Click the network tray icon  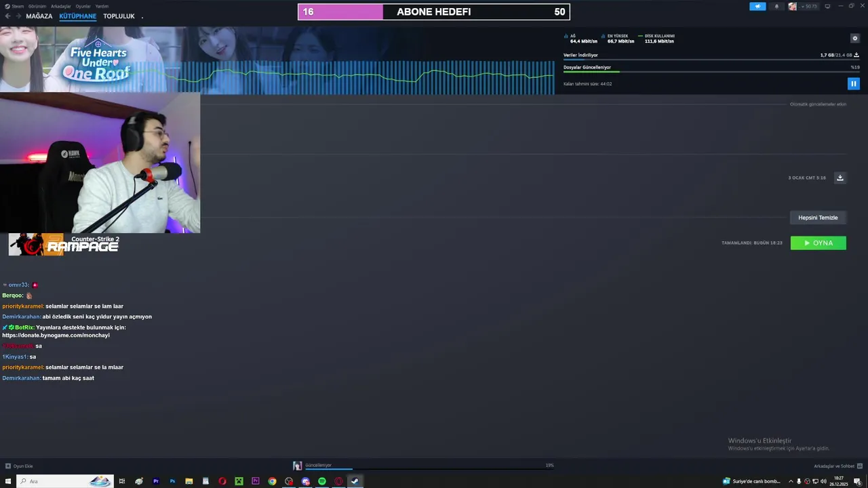(x=815, y=481)
